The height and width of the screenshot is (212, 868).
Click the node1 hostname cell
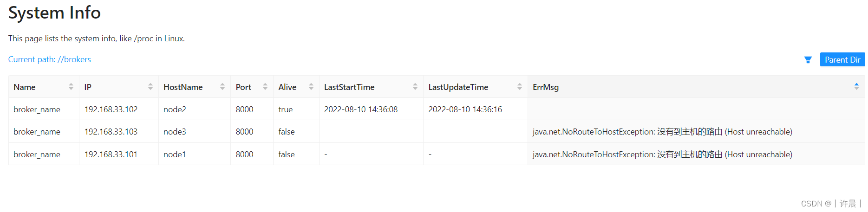coord(175,154)
